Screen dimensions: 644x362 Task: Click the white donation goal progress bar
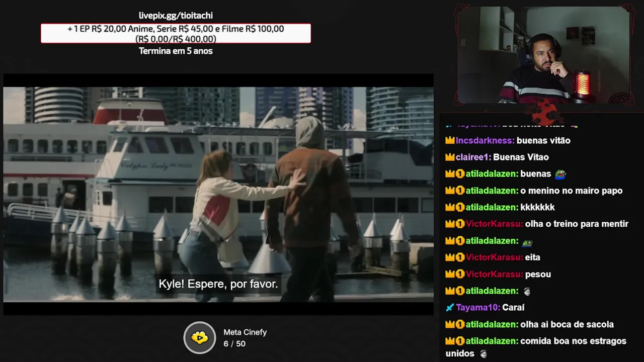pos(176,33)
